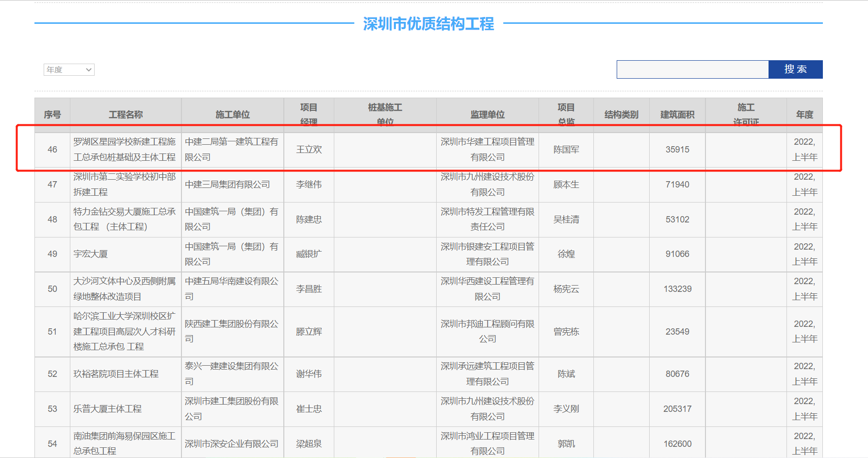Click the 工程名称 column header
The height and width of the screenshot is (458, 868).
pos(126,115)
